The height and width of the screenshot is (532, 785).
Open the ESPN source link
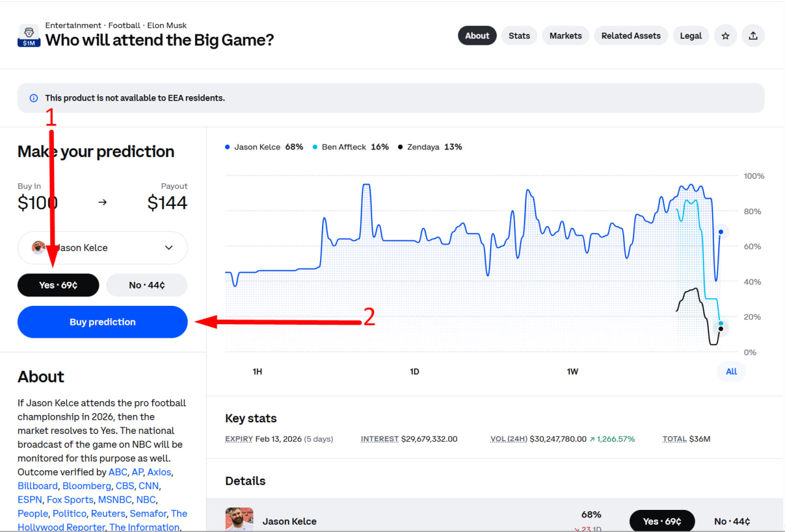29,500
